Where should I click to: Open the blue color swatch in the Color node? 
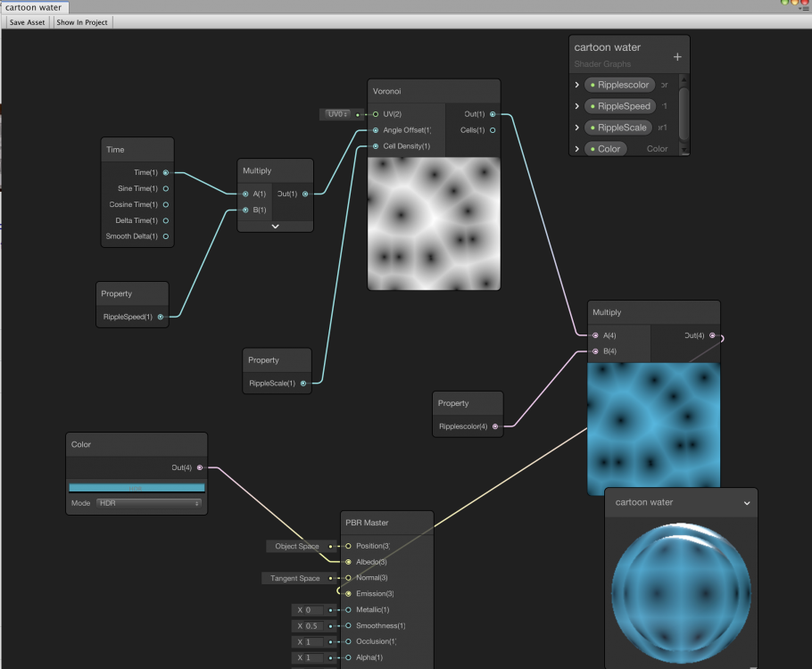coord(137,488)
